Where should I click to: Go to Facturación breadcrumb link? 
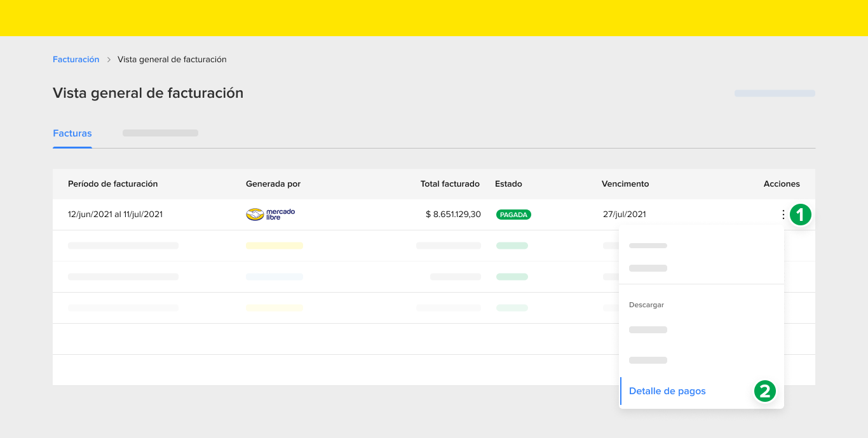[76, 60]
